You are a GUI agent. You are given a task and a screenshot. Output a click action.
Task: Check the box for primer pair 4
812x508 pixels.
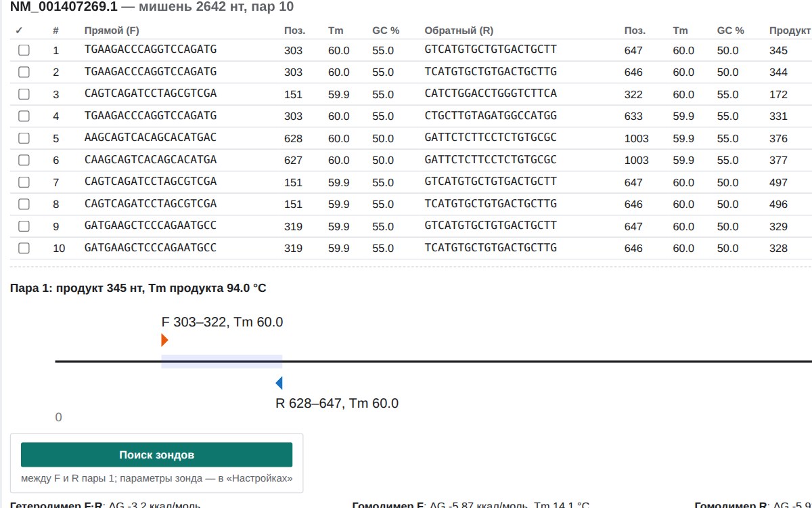tap(24, 116)
